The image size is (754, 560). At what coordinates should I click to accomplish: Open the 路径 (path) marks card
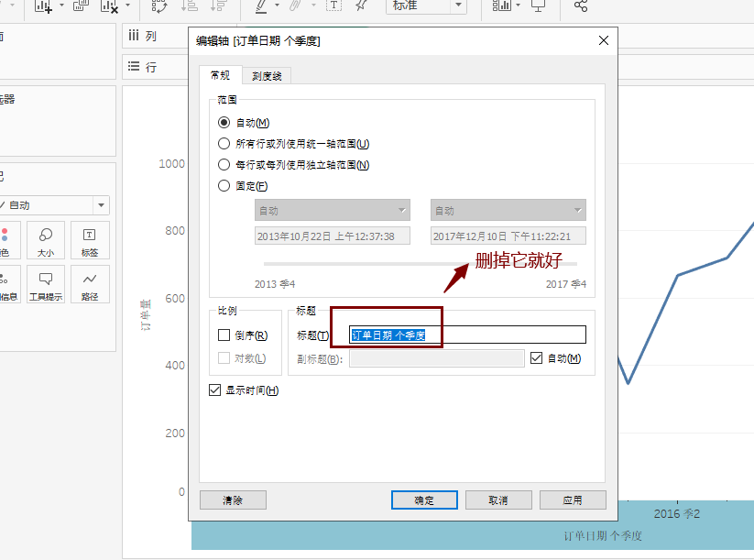tap(90, 284)
